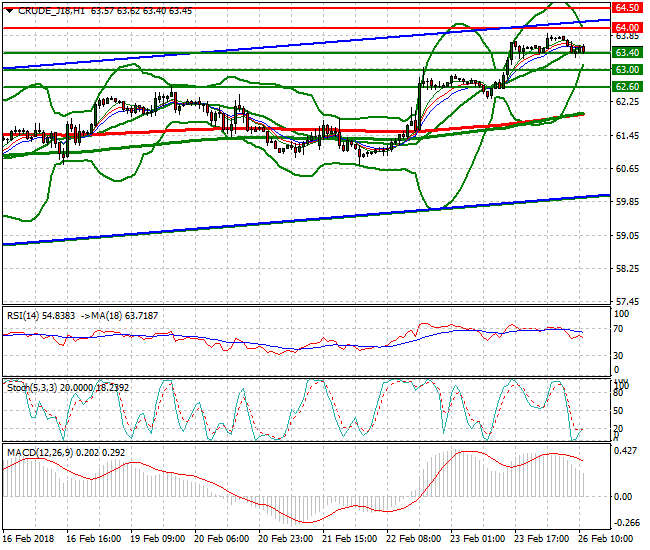Screen dimensions: 650x550
Task: Click the MACD 0.427 scale value
Action: 625,451
